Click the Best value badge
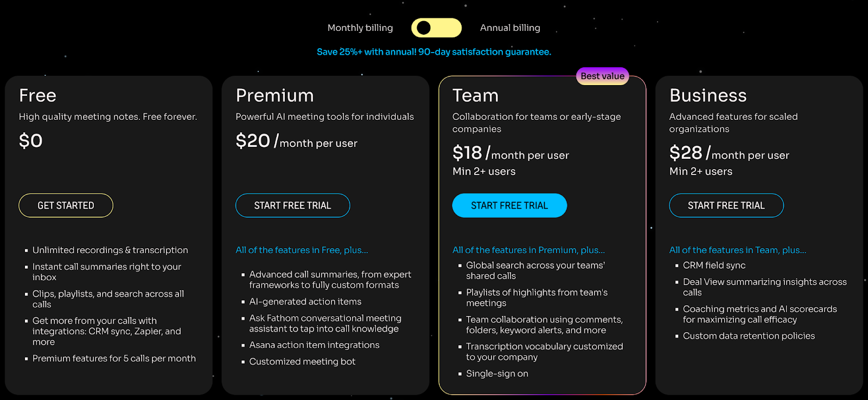 click(x=602, y=76)
